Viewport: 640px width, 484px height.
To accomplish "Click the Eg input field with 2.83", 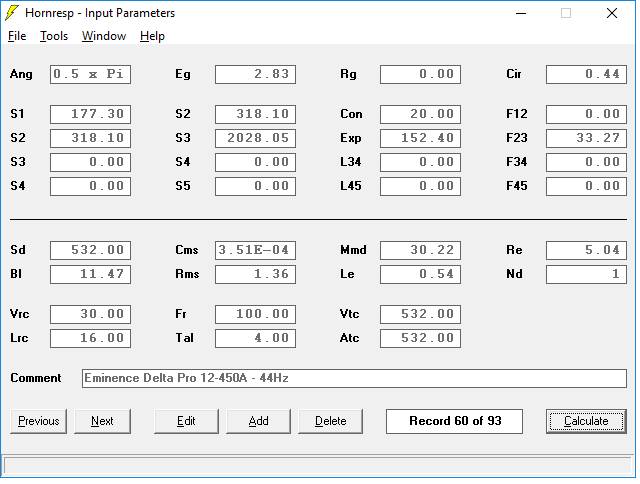I will (x=255, y=74).
